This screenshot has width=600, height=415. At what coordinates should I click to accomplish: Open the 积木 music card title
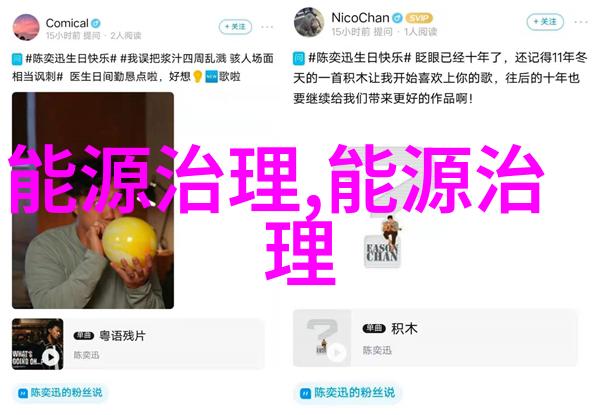(x=404, y=329)
